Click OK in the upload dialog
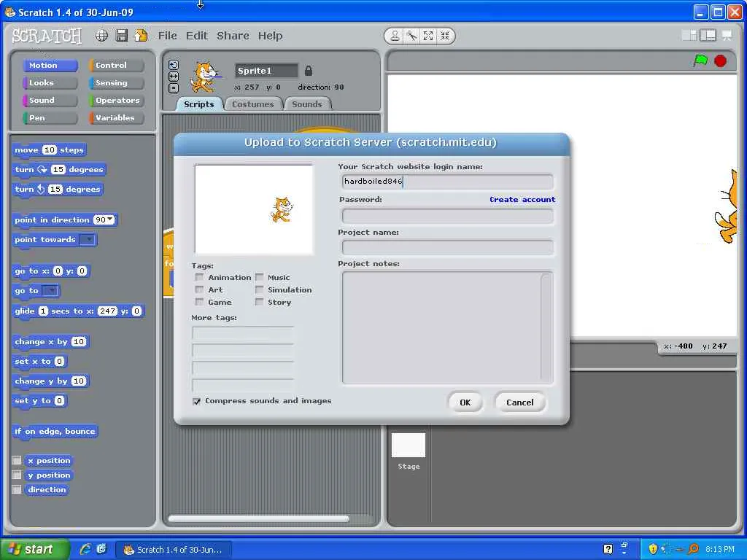Image resolution: width=747 pixels, height=560 pixels. click(x=465, y=402)
